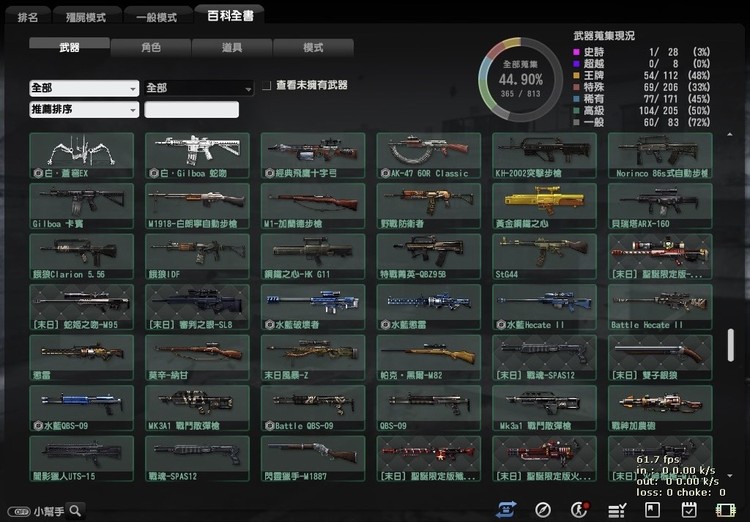Select the 末日風暴-Z weapon card
Viewport: 750px width, 522px height.
coord(313,358)
